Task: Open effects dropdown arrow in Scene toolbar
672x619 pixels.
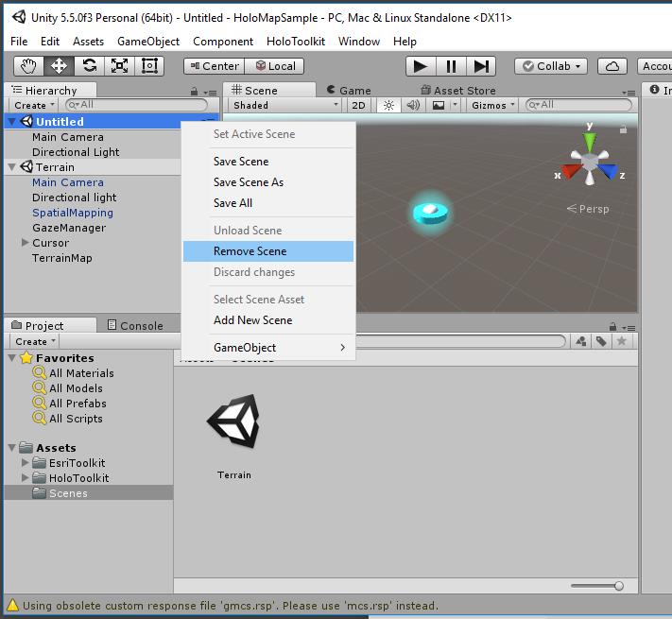Action: click(456, 105)
